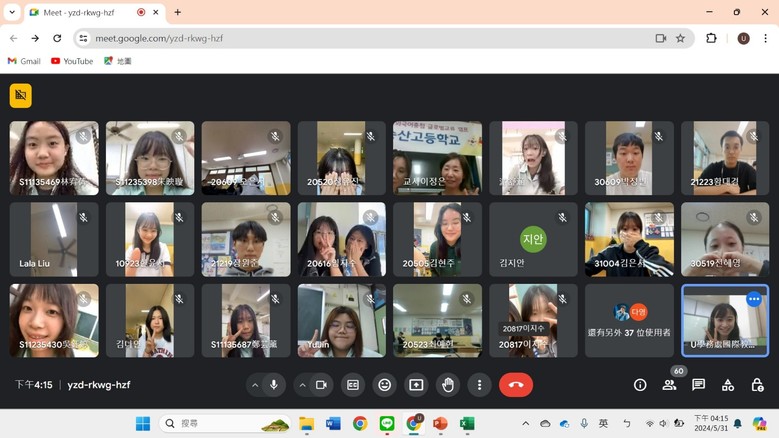Screen dimensions: 779x438
Task: Toggle the microphone mute button
Action: coord(274,385)
